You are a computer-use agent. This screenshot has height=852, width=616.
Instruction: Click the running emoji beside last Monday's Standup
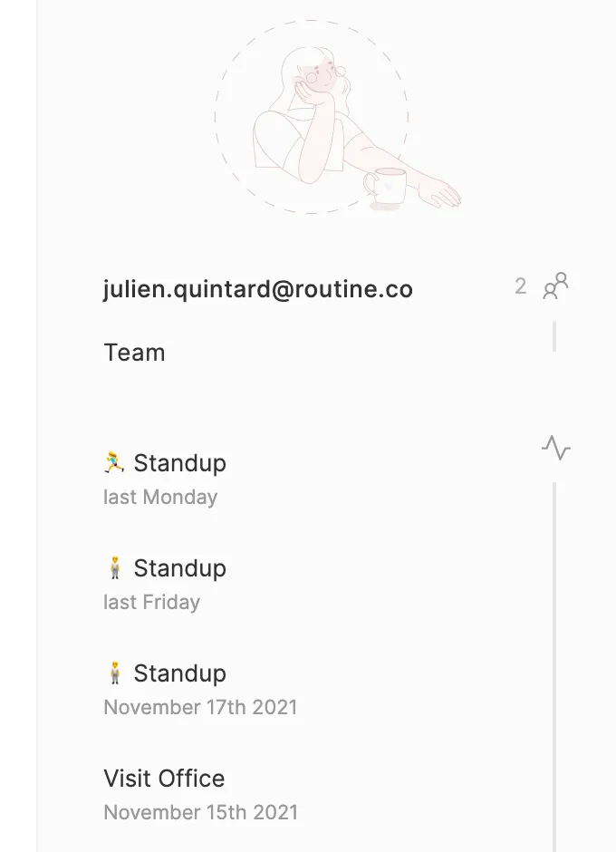114,463
